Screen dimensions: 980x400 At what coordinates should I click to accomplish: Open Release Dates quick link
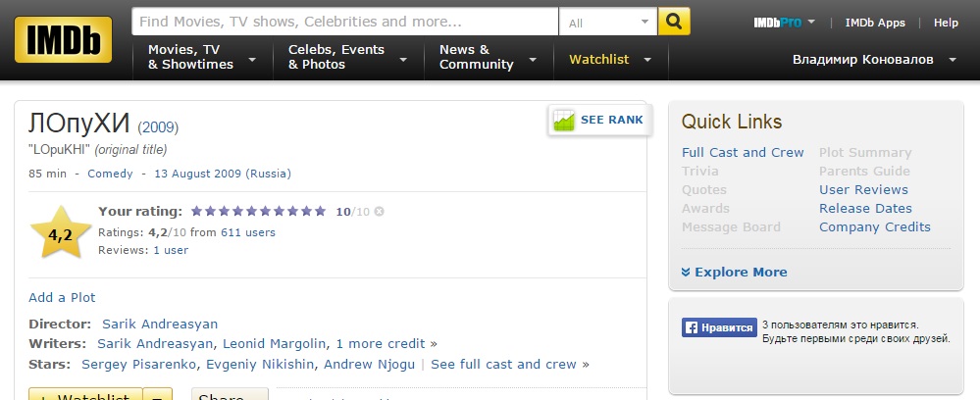(865, 208)
